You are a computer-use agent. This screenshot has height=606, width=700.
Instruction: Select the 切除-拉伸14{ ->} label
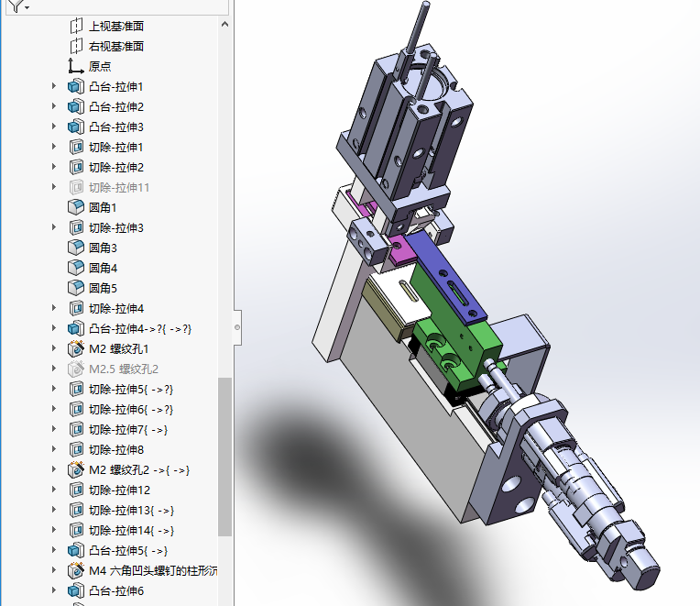tap(131, 531)
